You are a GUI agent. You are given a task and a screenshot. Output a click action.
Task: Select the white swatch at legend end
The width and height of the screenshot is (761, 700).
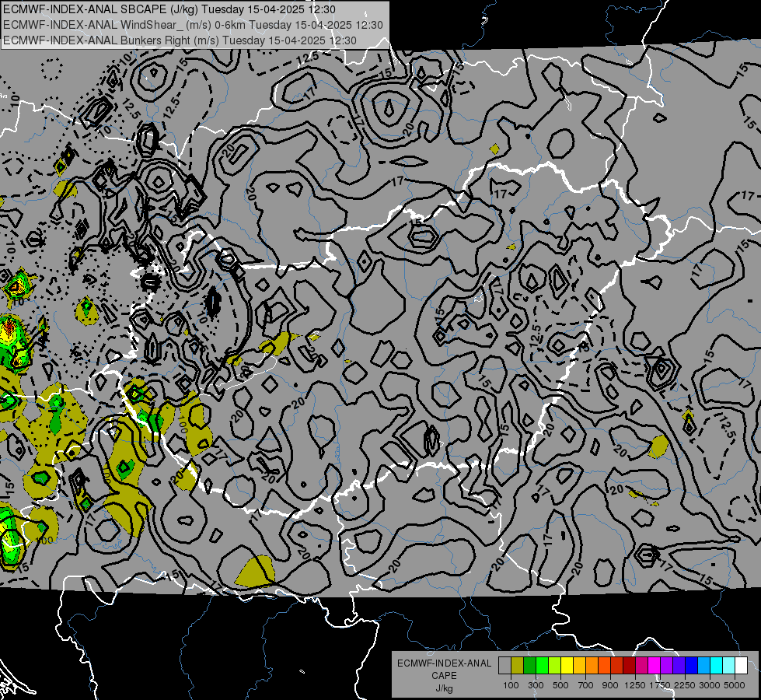coord(742,665)
